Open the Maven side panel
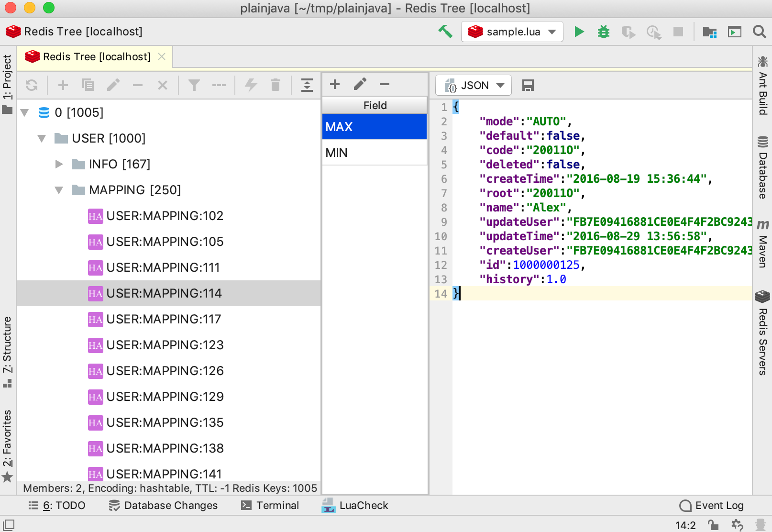The width and height of the screenshot is (772, 532). pos(762,244)
